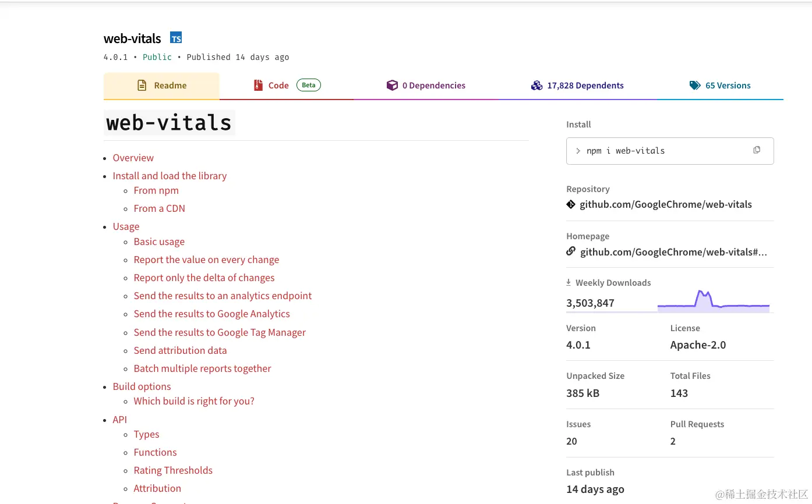Copy the npm install command
Viewport: 812px width, 504px height.
point(757,150)
